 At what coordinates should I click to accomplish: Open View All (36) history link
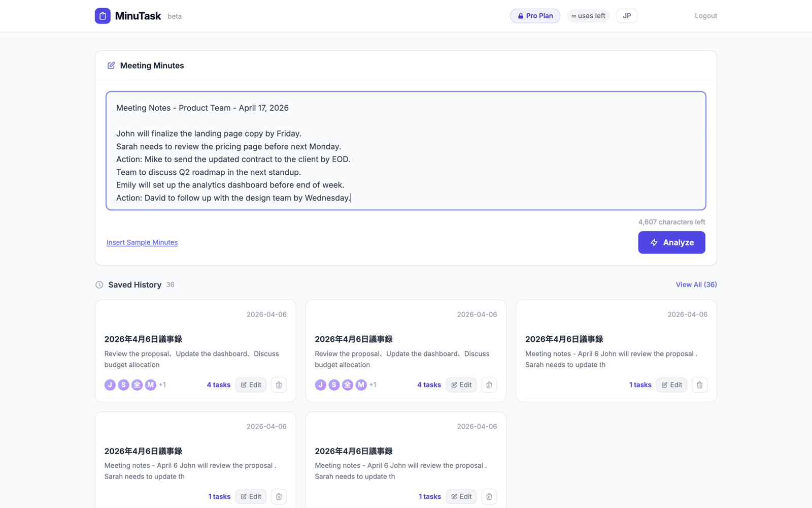tap(696, 284)
